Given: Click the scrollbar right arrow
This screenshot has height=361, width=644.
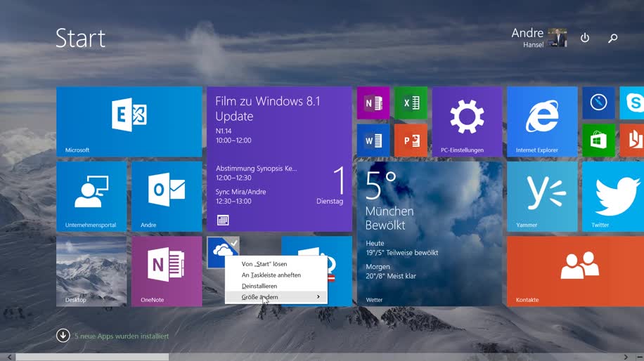Looking at the screenshot, I should 626,357.
